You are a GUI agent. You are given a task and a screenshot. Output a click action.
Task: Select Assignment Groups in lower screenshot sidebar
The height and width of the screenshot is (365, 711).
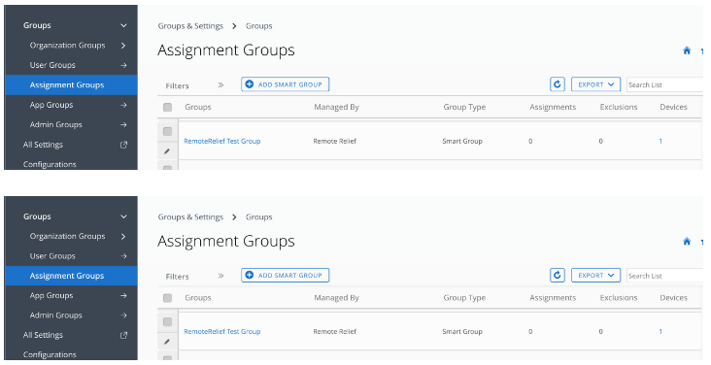coord(71,276)
